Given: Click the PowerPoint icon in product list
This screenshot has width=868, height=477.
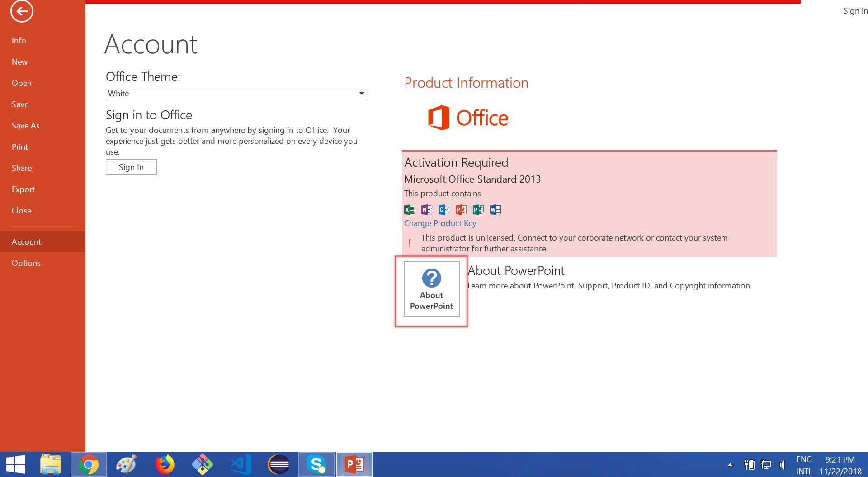Looking at the screenshot, I should (461, 210).
